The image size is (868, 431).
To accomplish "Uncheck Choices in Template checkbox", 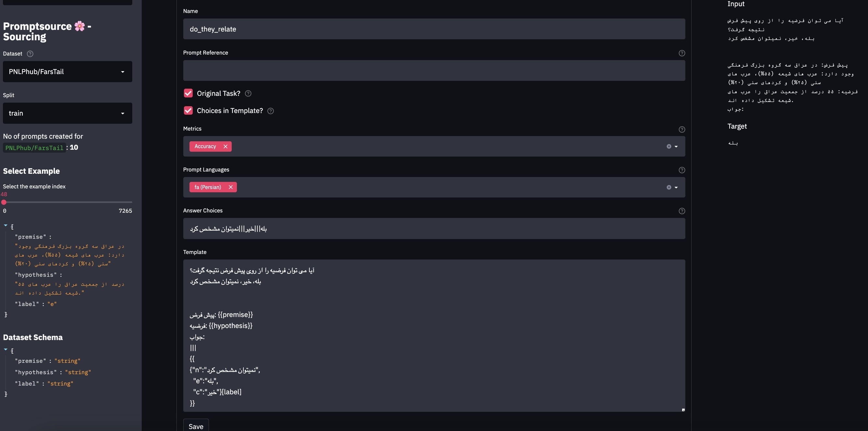I will [188, 110].
